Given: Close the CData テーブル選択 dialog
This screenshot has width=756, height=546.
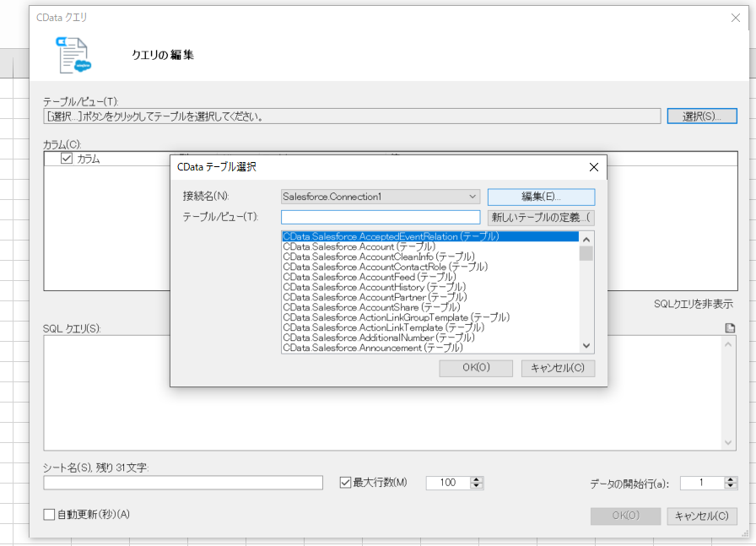Looking at the screenshot, I should tap(593, 167).
